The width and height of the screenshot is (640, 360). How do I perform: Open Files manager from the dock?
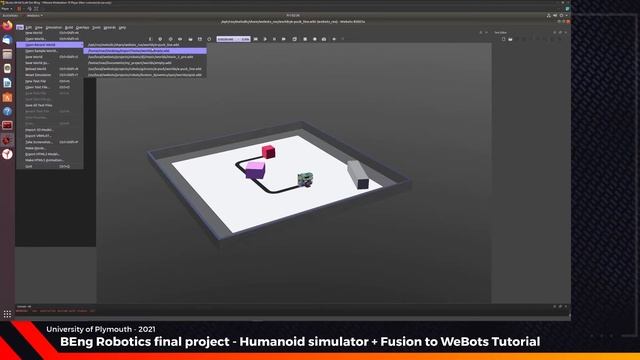coord(7,54)
